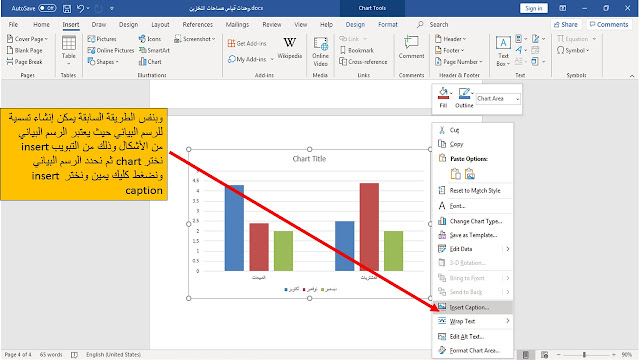Open the Table insert dropdown
This screenshot has height=360, width=640.
click(x=69, y=50)
